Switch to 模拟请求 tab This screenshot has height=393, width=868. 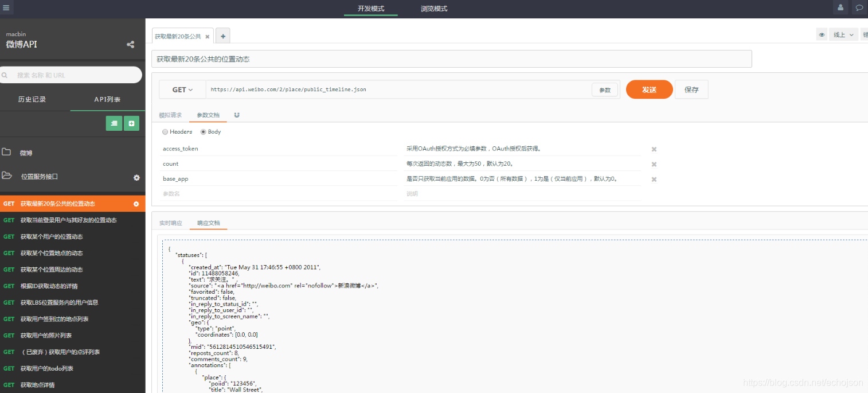170,115
